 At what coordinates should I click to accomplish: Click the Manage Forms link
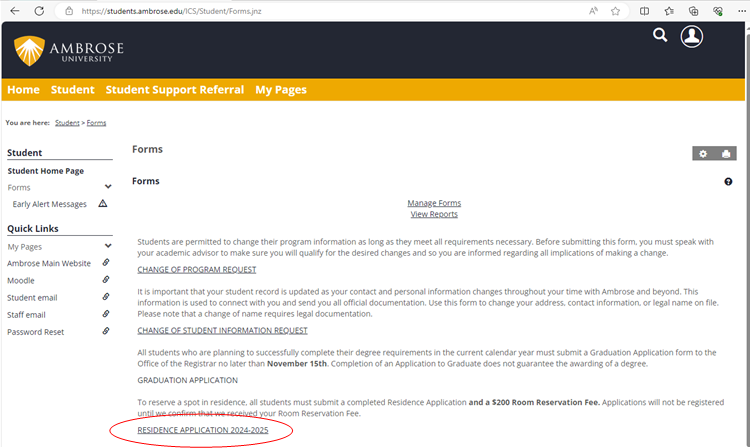click(x=434, y=203)
